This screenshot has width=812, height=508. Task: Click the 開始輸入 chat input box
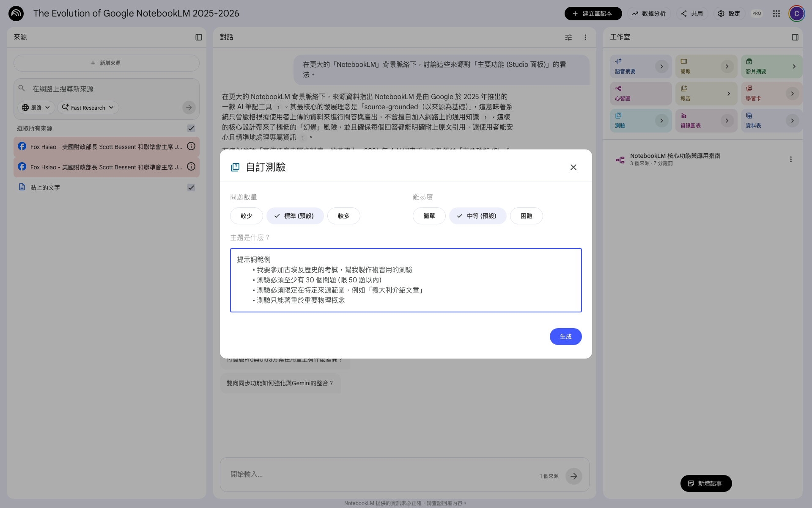(381, 475)
